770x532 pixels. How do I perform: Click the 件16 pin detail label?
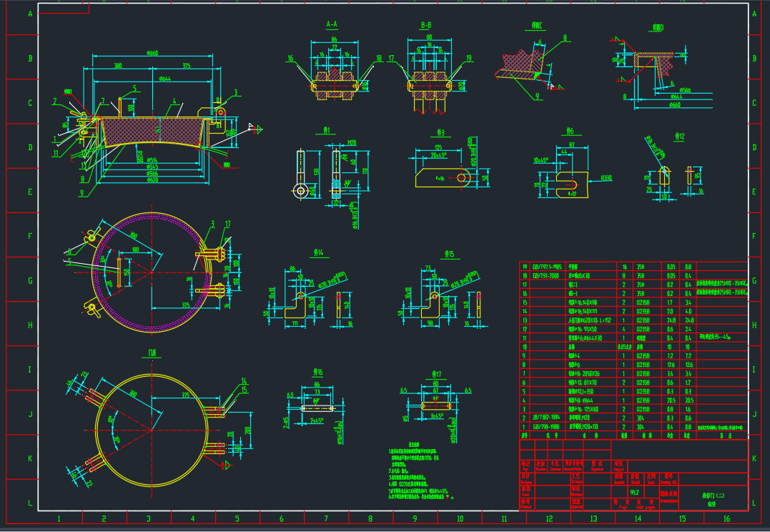click(317, 372)
